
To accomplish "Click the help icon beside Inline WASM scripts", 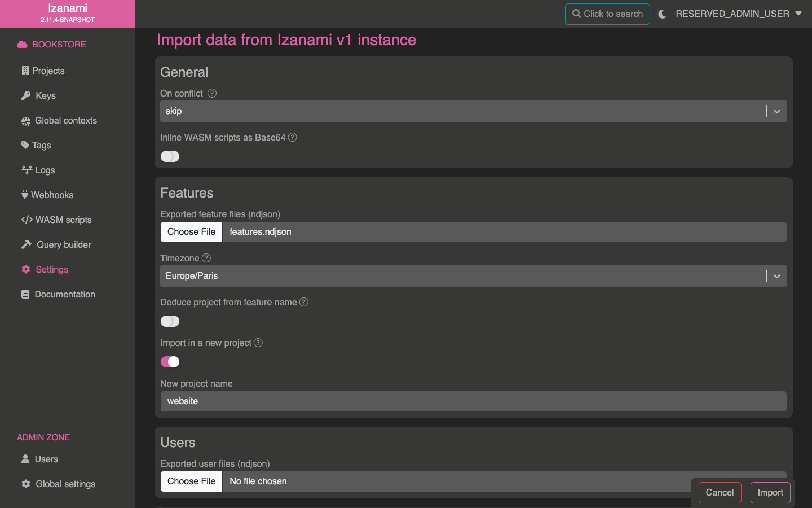I will (292, 137).
